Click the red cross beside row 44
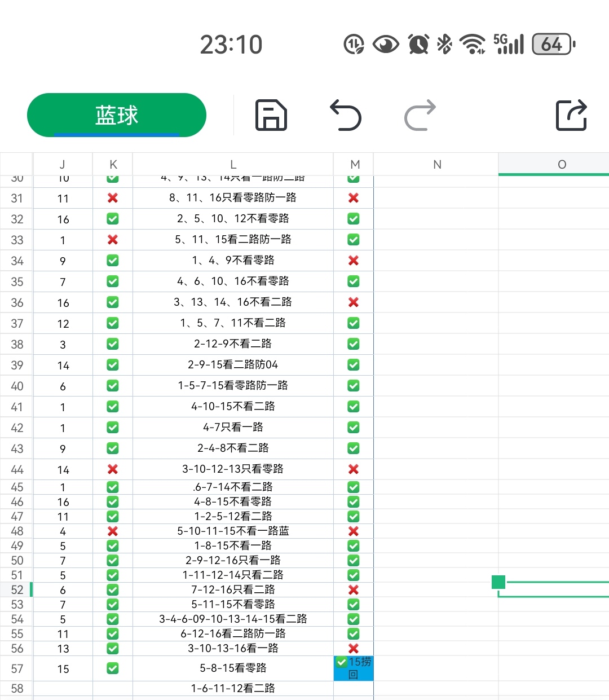The width and height of the screenshot is (609, 700). 112,469
